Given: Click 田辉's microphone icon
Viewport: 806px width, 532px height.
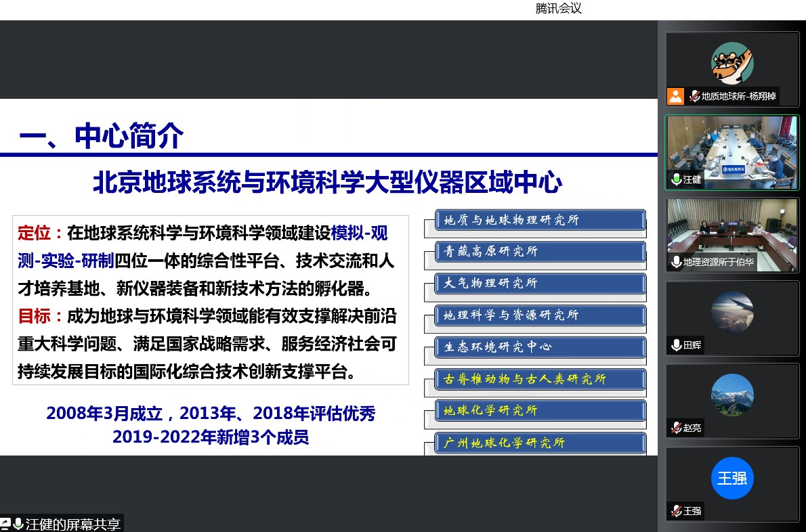Looking at the screenshot, I should pyautogui.click(x=676, y=345).
